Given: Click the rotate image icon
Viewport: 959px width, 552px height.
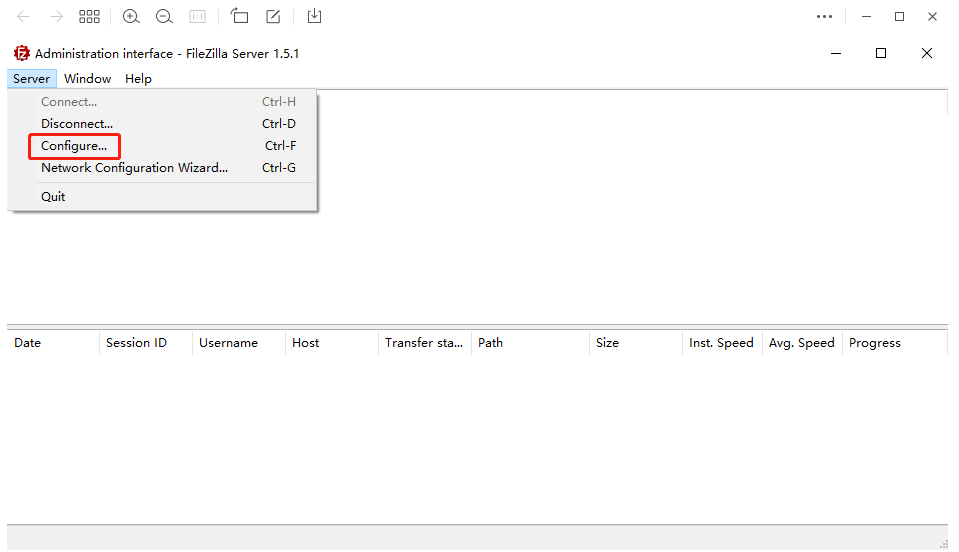Looking at the screenshot, I should click(x=239, y=17).
